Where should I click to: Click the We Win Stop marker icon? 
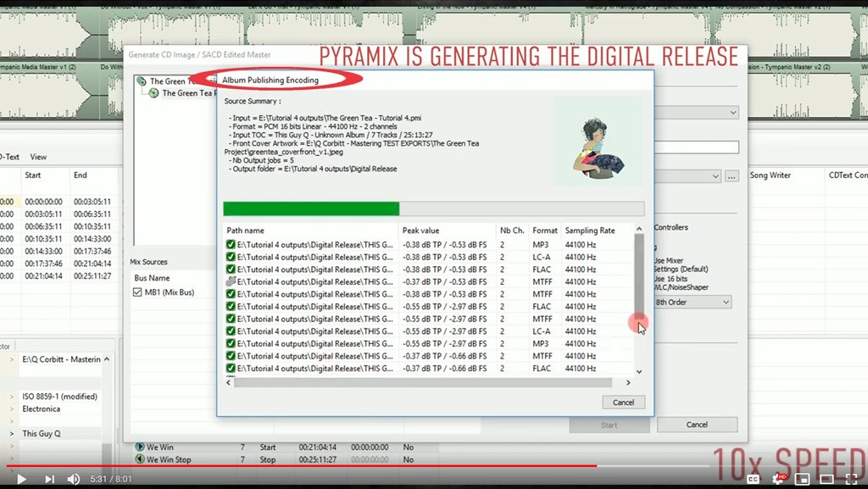pyautogui.click(x=140, y=459)
